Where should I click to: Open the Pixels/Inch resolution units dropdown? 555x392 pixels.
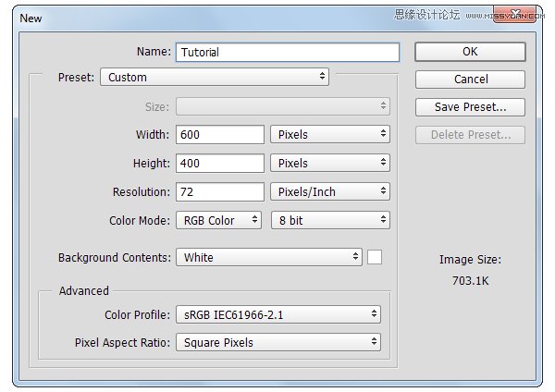pyautogui.click(x=330, y=192)
